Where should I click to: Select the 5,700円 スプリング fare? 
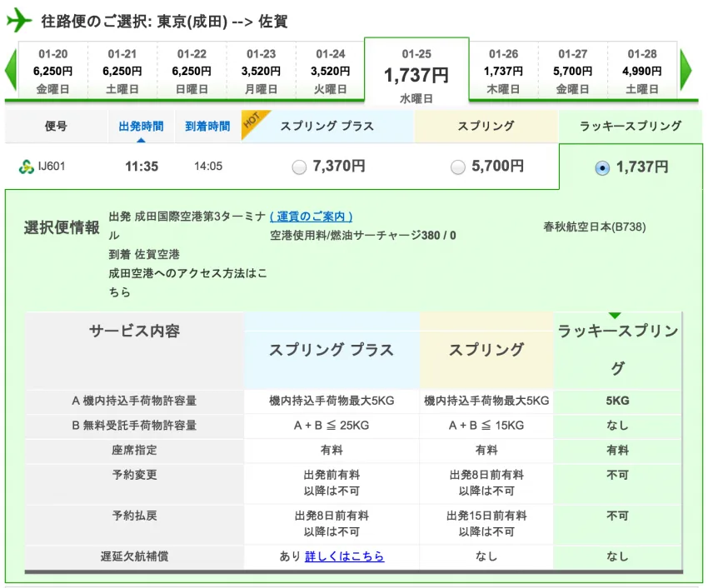point(457,167)
